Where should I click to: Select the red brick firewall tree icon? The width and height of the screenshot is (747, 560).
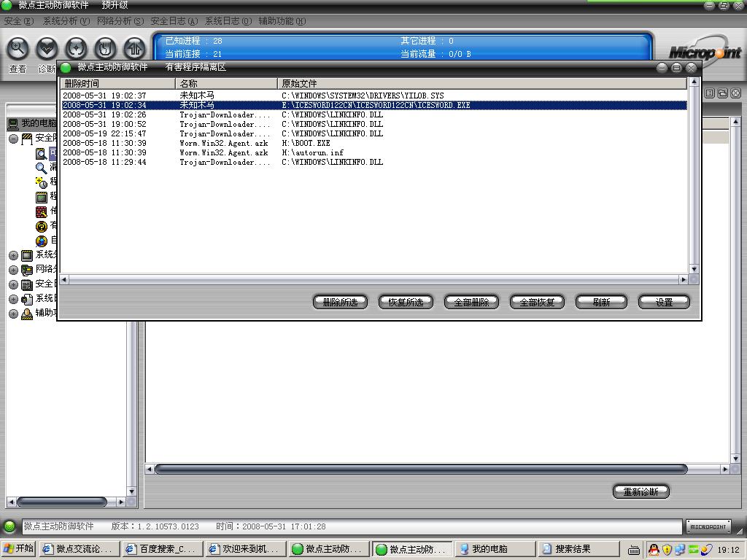click(x=42, y=211)
